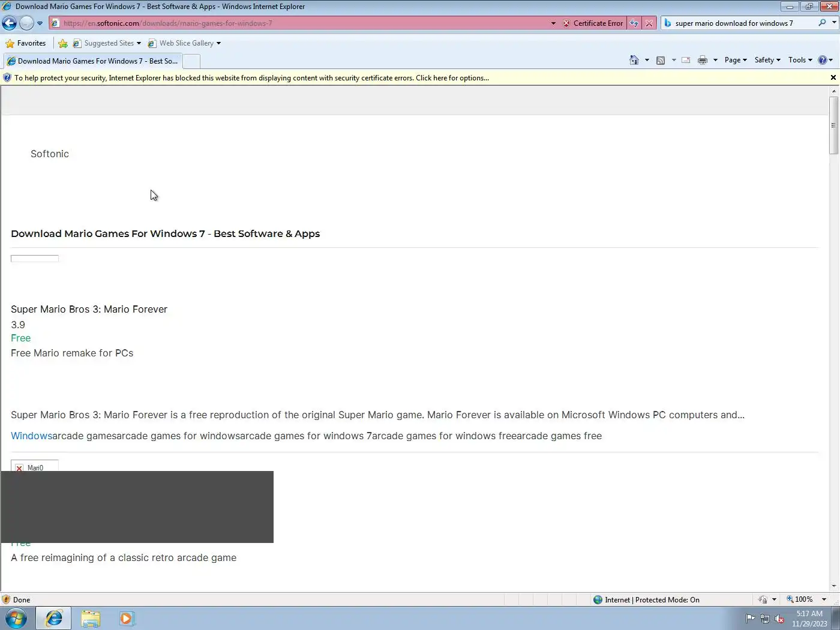Click the zoom level 100% button
Screen dimensions: 840x630
point(800,600)
